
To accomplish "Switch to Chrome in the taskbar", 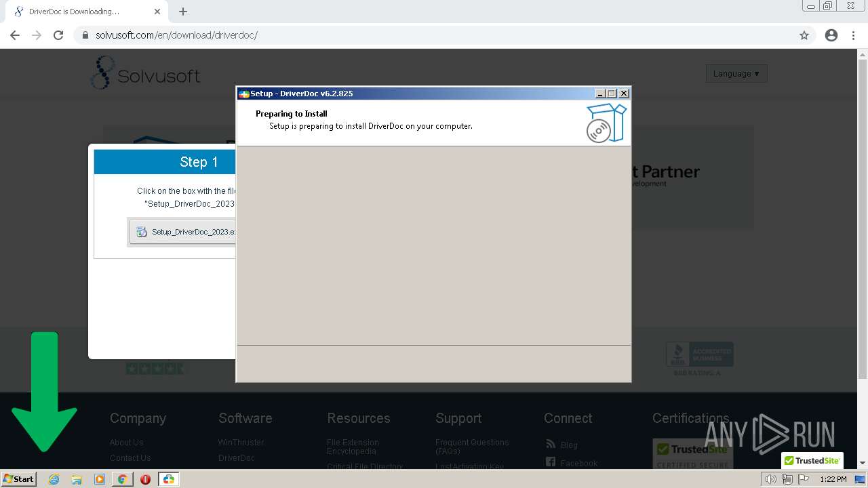I will (123, 479).
